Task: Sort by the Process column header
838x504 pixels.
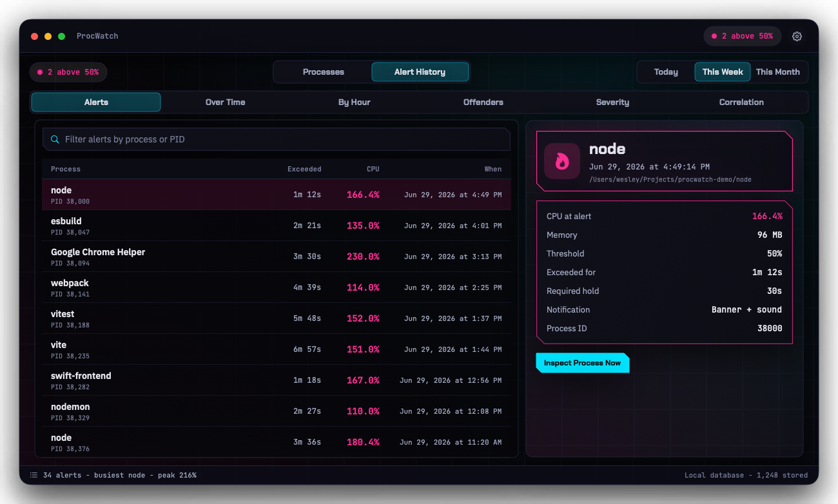Action: click(66, 169)
